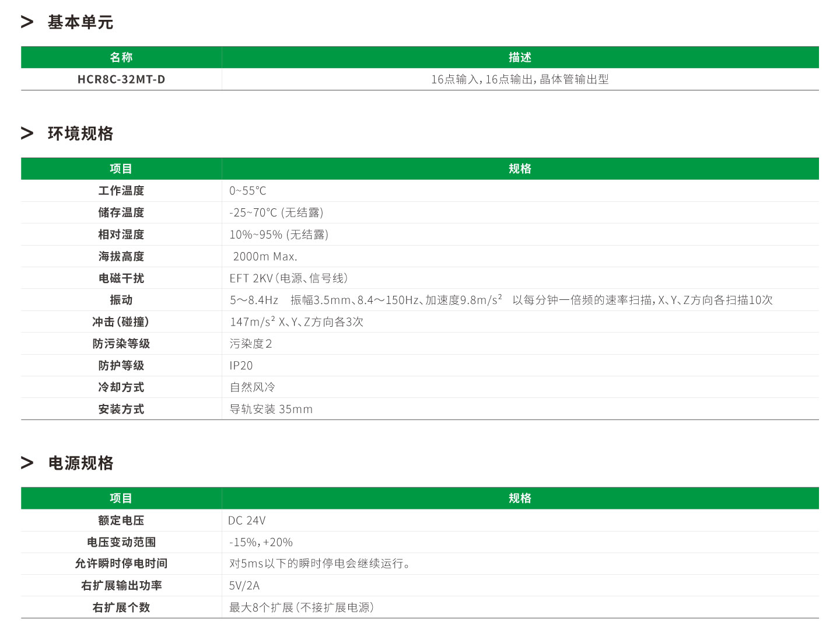Select the 储存温度 row label
The width and height of the screenshot is (840, 629).
(x=120, y=212)
